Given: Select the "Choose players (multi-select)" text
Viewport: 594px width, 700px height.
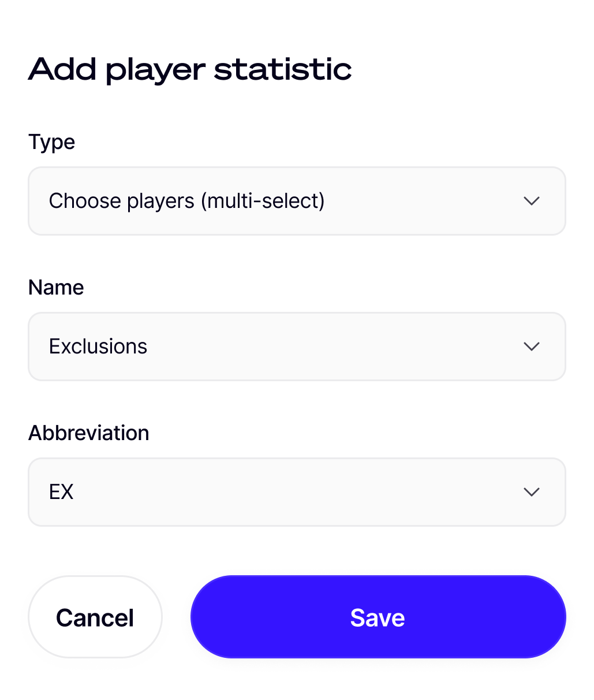Looking at the screenshot, I should coord(186,201).
